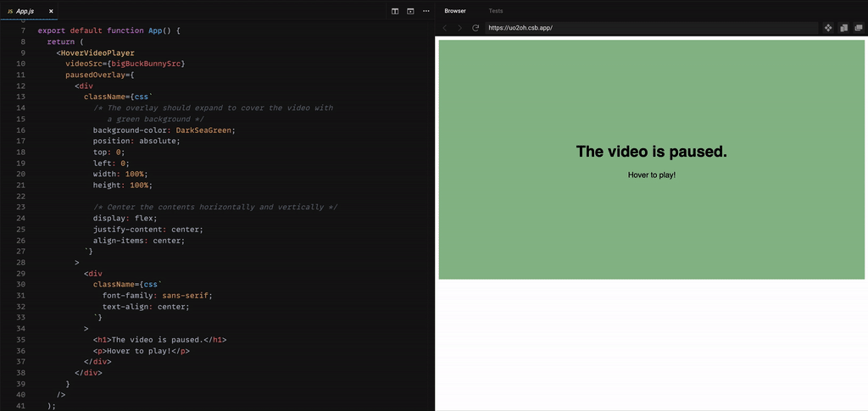Click 'display: flex;' on line 24

click(x=125, y=218)
